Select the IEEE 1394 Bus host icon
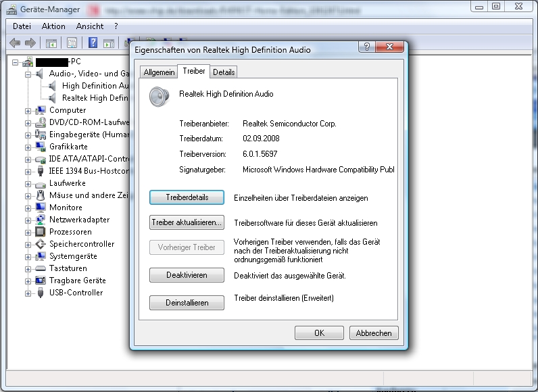The image size is (538, 392). pyautogui.click(x=41, y=171)
